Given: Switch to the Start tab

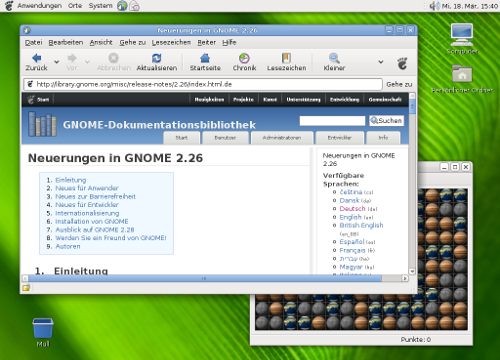Looking at the screenshot, I should [x=182, y=138].
